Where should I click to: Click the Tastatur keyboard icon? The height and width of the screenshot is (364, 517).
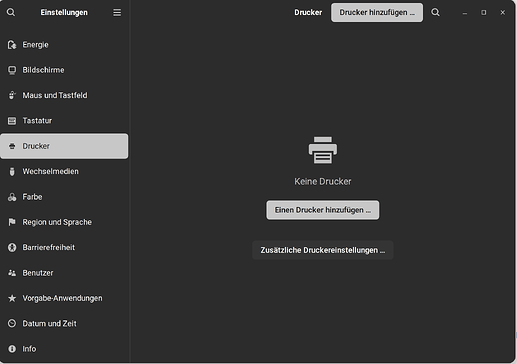12,121
